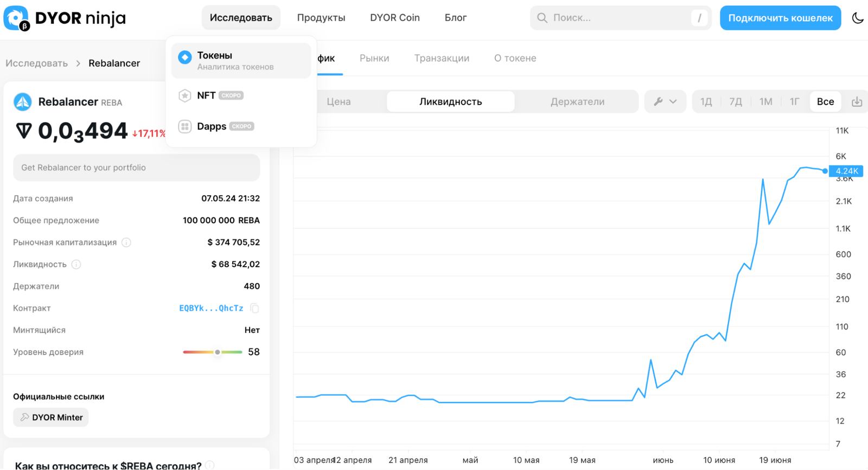This screenshot has width=868, height=470.
Task: Click the Dapps menu entry
Action: (241, 126)
